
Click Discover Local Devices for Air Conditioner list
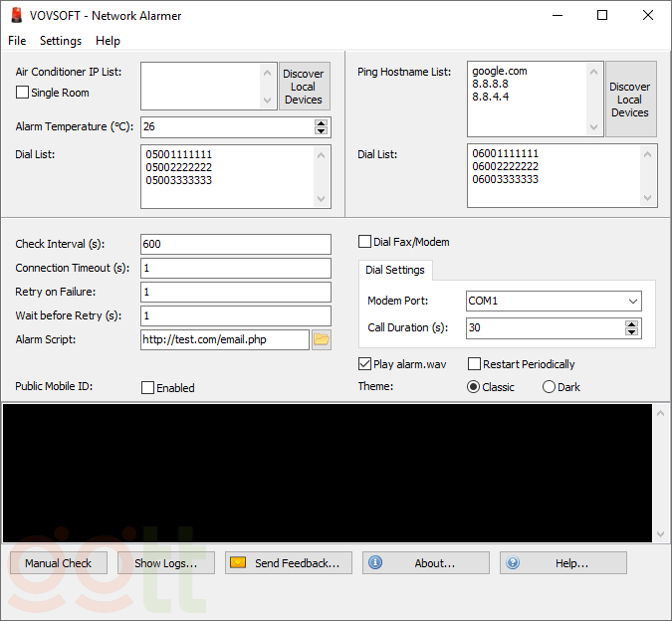[x=305, y=87]
